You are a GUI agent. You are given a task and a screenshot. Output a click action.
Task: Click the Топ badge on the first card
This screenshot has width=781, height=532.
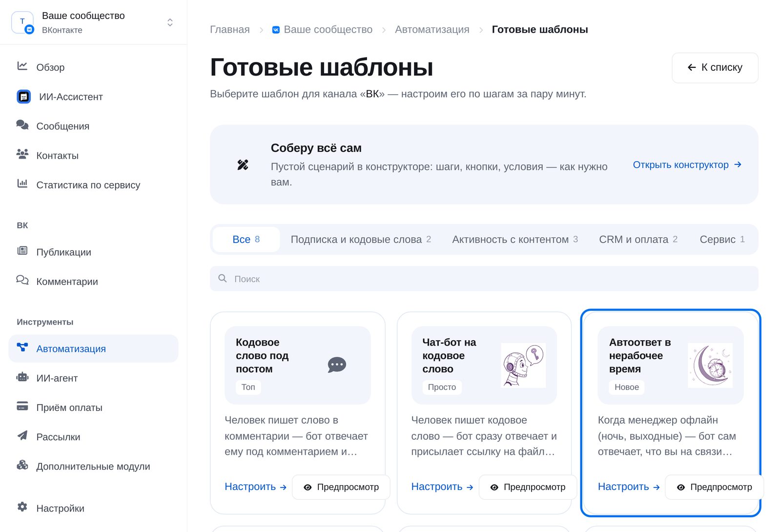click(x=248, y=387)
